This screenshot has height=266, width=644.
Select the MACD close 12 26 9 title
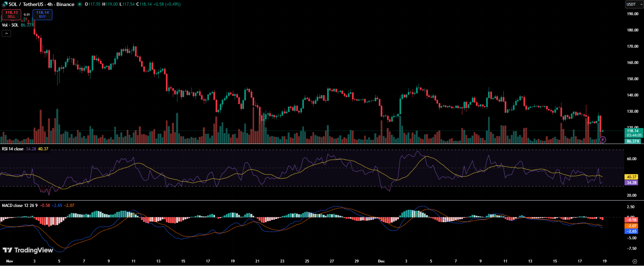pos(20,206)
